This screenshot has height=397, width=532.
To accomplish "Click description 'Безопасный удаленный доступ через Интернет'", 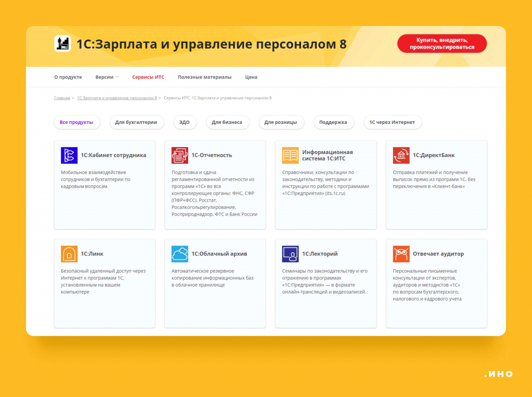I will pyautogui.click(x=103, y=282).
